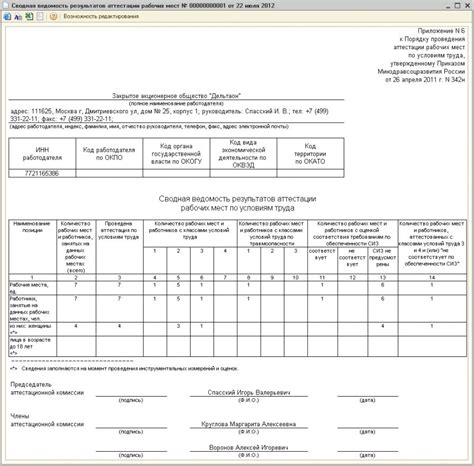Select the 'Рабочие места, ед.' row label

point(32,288)
